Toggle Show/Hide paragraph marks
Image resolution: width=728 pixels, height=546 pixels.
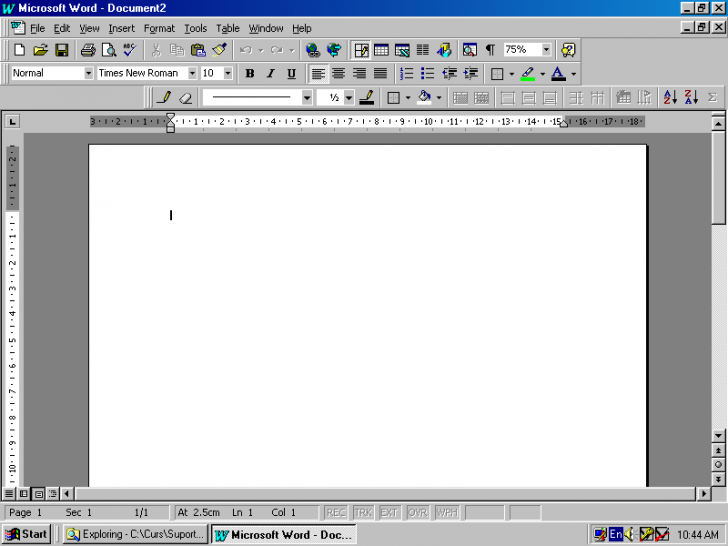coord(490,50)
